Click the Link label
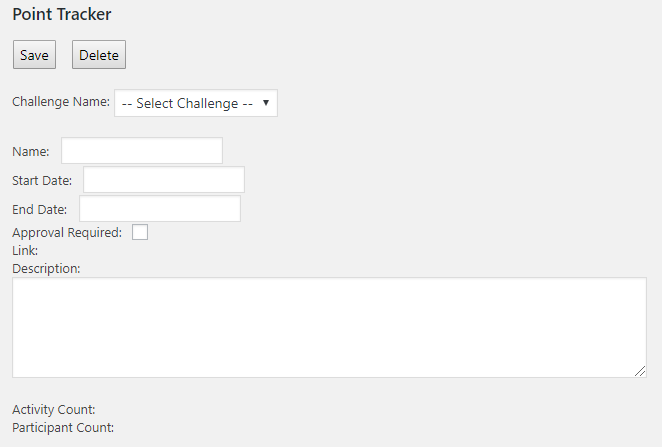Image resolution: width=662 pixels, height=447 pixels. (25, 251)
